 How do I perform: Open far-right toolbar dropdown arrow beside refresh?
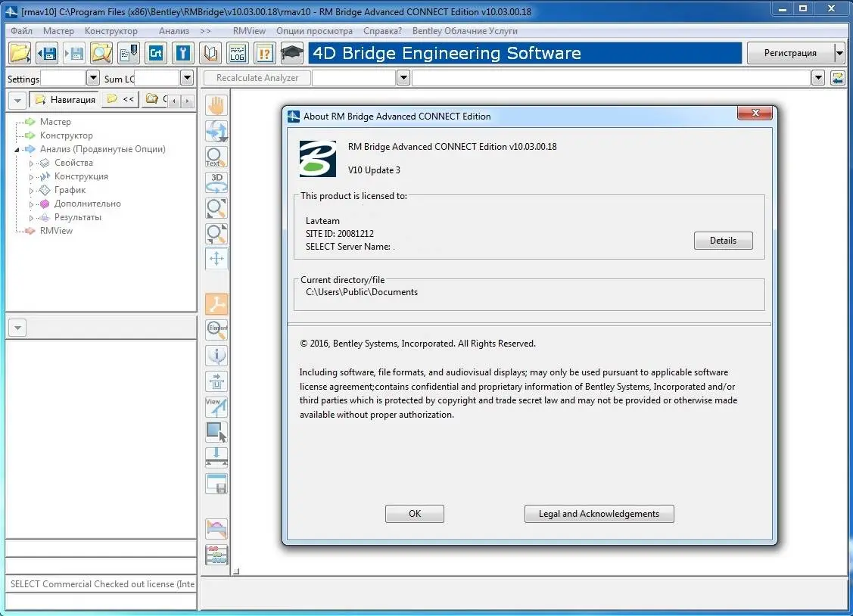coord(818,78)
